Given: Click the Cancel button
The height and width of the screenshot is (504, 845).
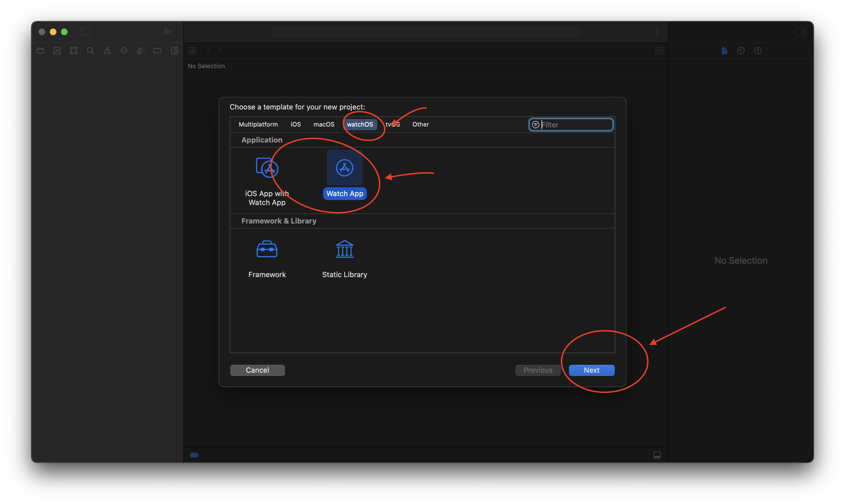Looking at the screenshot, I should point(257,370).
